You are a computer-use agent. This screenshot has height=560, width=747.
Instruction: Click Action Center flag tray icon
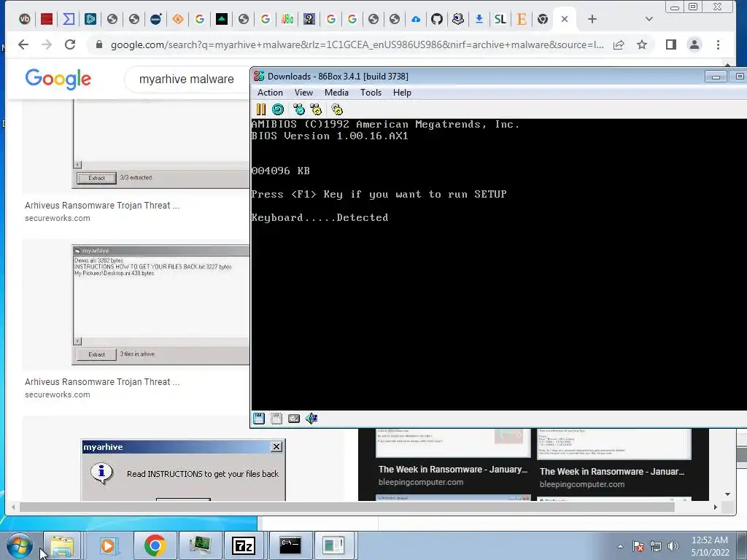638,546
